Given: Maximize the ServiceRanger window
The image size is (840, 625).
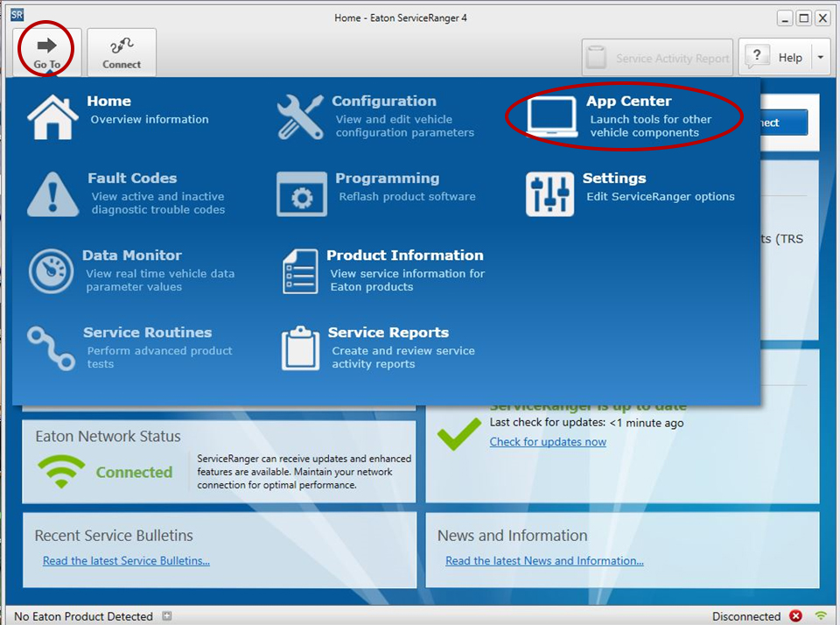Looking at the screenshot, I should tap(803, 18).
